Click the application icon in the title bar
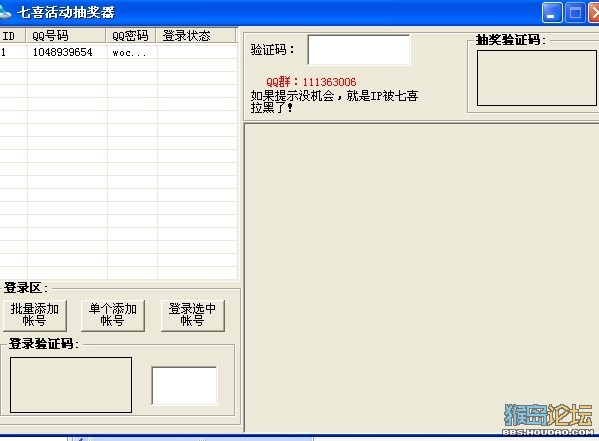 [5, 13]
